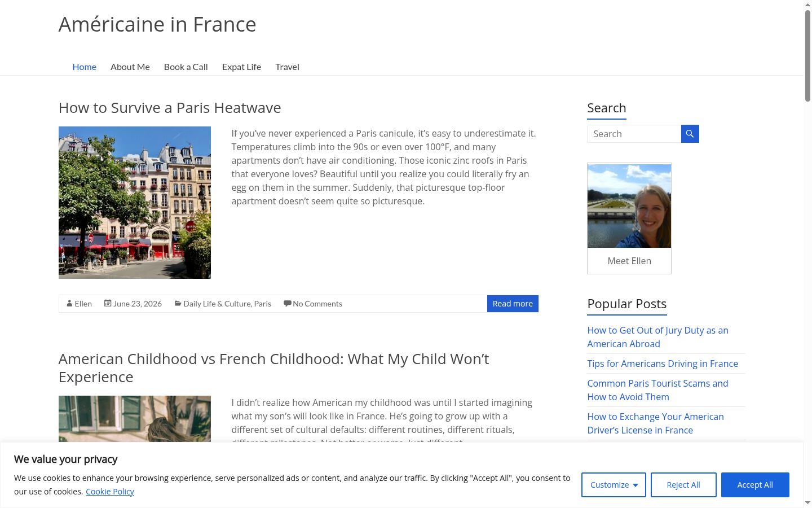Click the scrollbar up arrow
Screen dimensions: 812x508
tap(807, 4)
